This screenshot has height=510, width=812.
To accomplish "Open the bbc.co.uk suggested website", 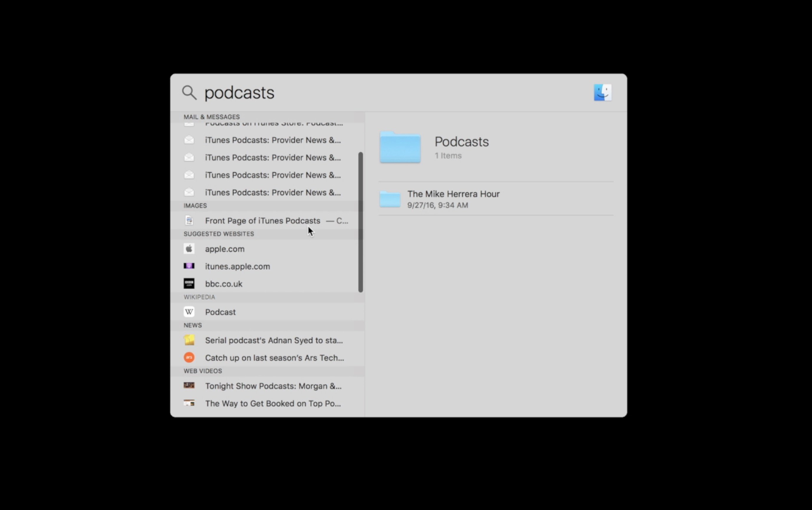I will click(224, 284).
